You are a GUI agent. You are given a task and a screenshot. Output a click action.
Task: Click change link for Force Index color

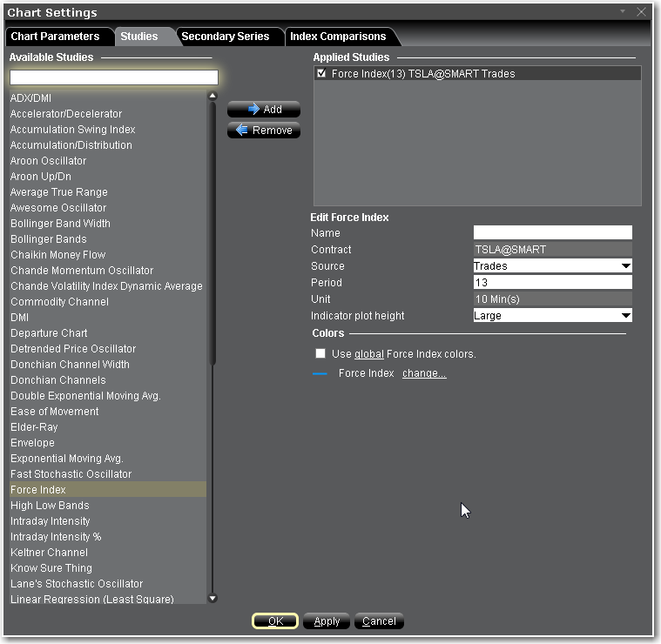tap(424, 373)
